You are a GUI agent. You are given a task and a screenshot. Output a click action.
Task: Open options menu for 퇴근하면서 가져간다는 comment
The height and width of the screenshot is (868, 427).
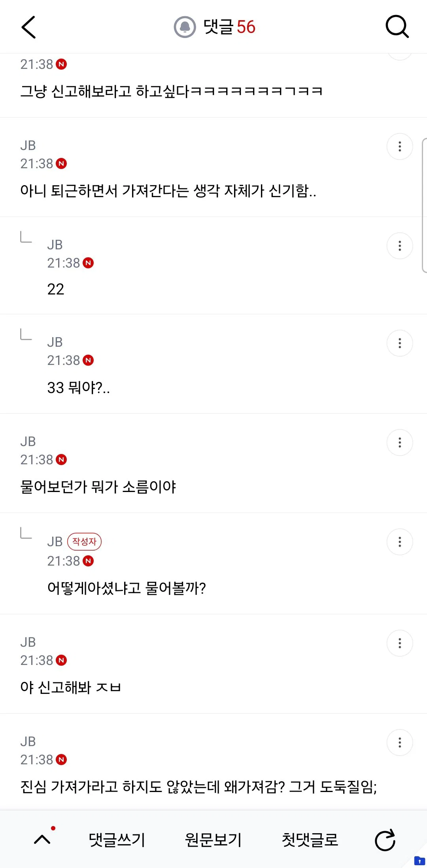(400, 146)
